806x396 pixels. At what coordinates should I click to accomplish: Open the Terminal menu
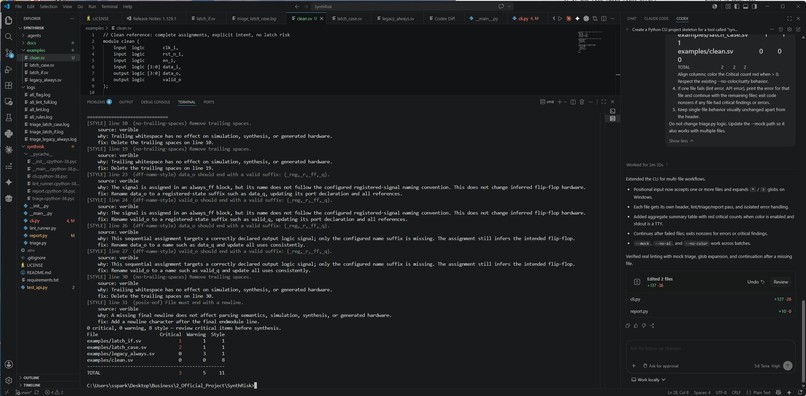coord(109,7)
